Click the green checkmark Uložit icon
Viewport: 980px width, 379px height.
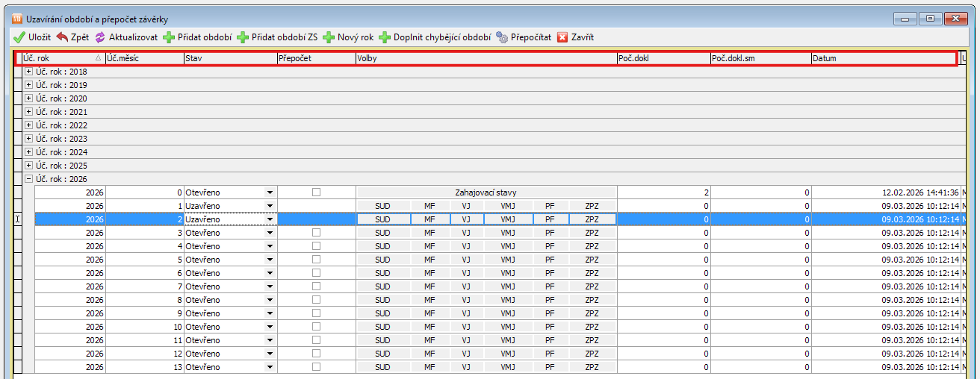(19, 37)
